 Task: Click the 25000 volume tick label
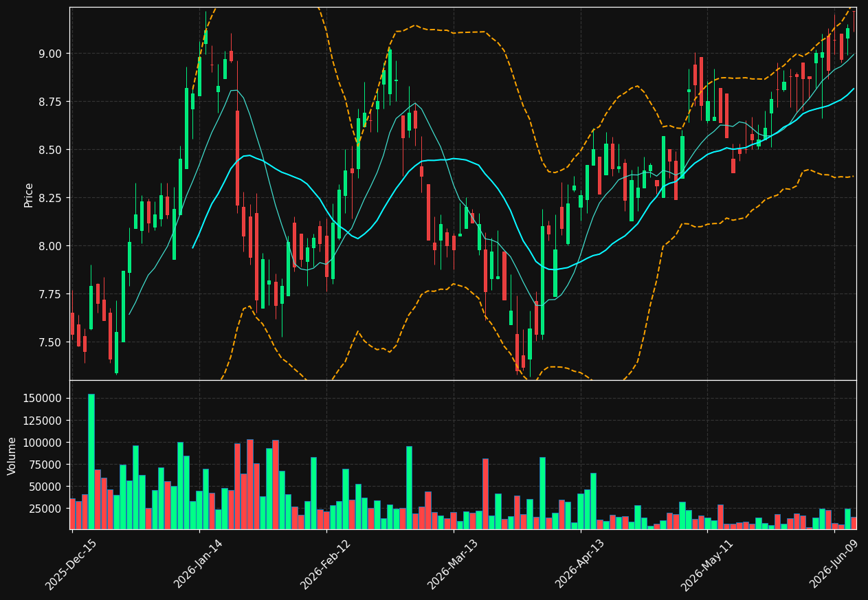46,509
